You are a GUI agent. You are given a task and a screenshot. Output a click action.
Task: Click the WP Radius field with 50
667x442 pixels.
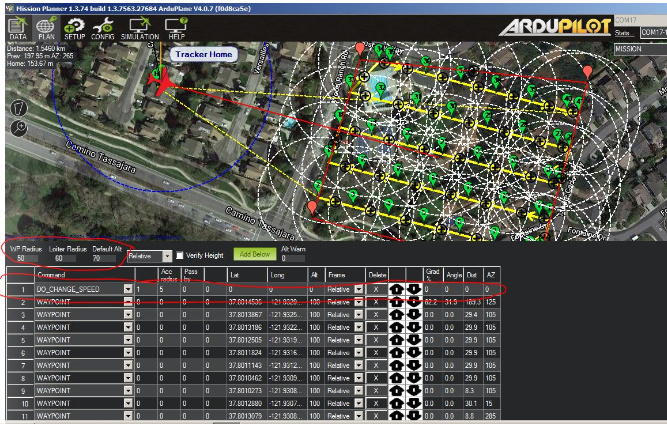click(26, 258)
